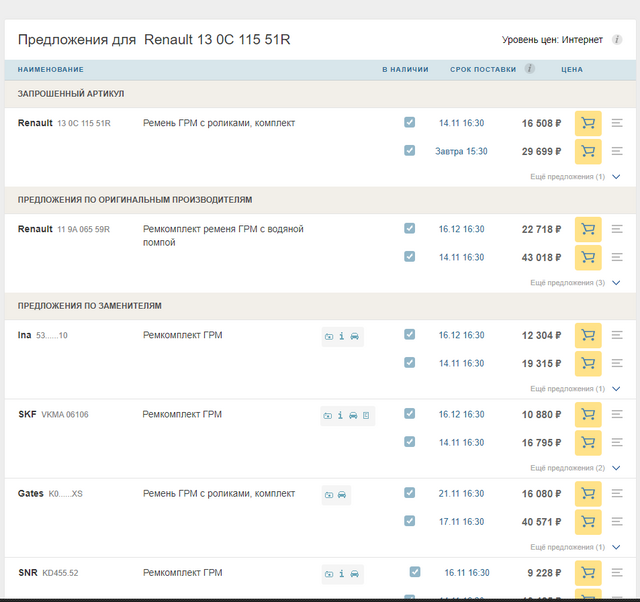The height and width of the screenshot is (602, 640).
Task: Toggle in-stock checkbox for SKF 10 880 ₽
Action: (409, 413)
